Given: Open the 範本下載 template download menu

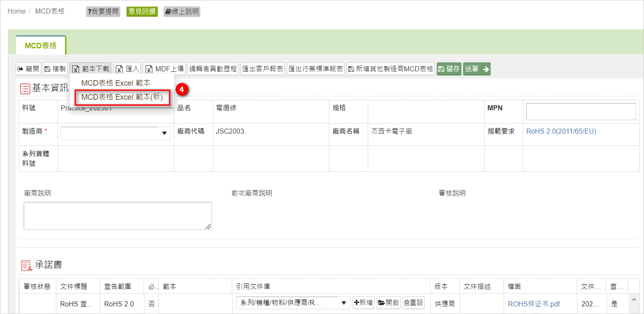Looking at the screenshot, I should [90, 69].
